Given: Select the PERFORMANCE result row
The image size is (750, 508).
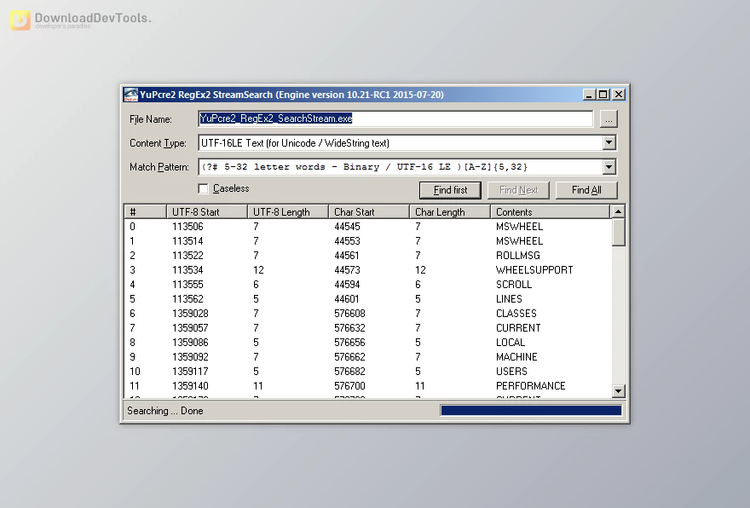Looking at the screenshot, I should pos(368,386).
